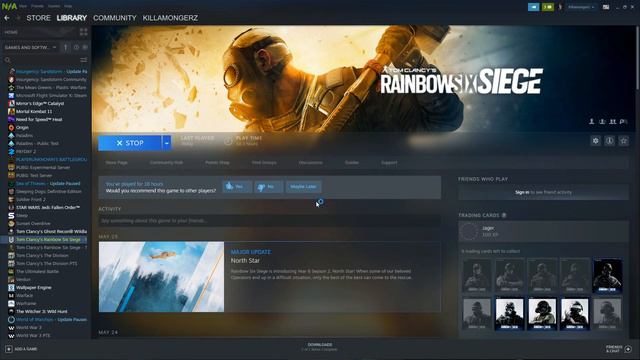Click the Trading Cards help icon

coord(504,215)
